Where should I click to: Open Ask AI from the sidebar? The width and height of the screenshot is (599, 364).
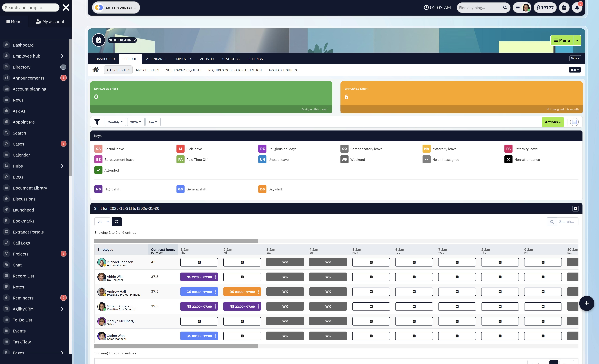pos(19,111)
